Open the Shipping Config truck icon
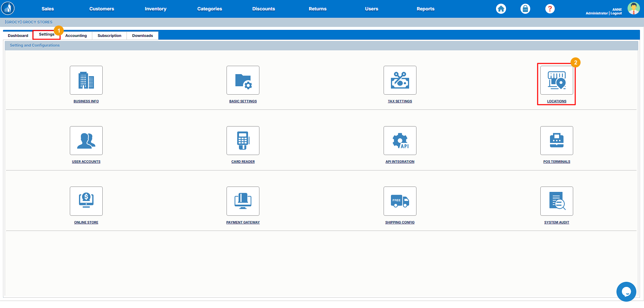Image resolution: width=644 pixels, height=308 pixels. pyautogui.click(x=400, y=201)
